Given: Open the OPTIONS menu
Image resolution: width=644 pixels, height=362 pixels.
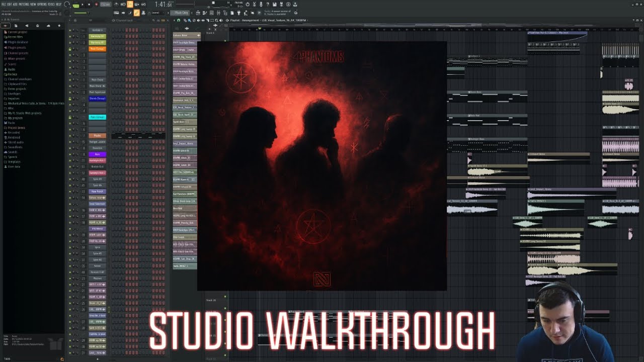Looking at the screenshot, I should [x=42, y=5].
